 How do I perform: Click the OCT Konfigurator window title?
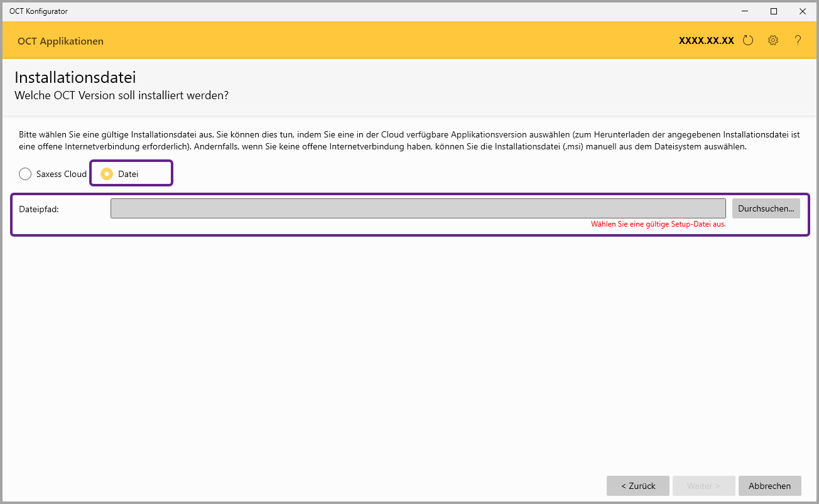(38, 11)
